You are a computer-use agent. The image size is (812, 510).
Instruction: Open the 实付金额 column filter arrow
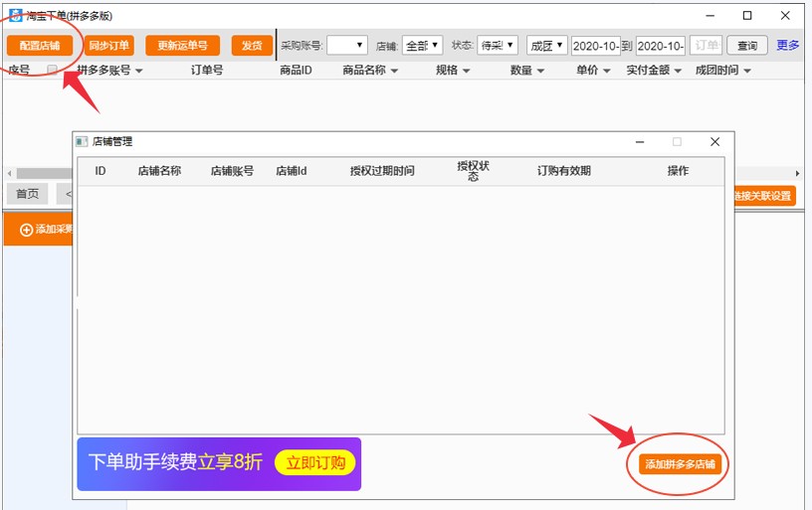(678, 71)
